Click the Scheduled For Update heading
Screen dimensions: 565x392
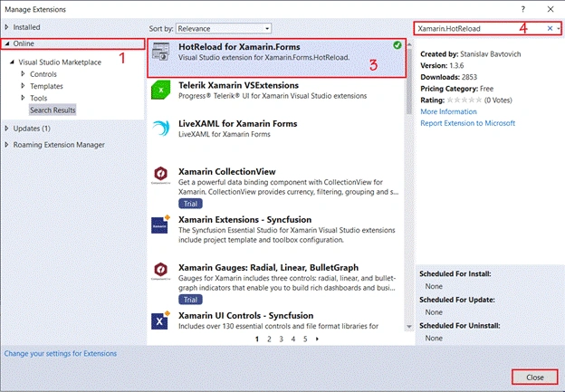pyautogui.click(x=457, y=300)
